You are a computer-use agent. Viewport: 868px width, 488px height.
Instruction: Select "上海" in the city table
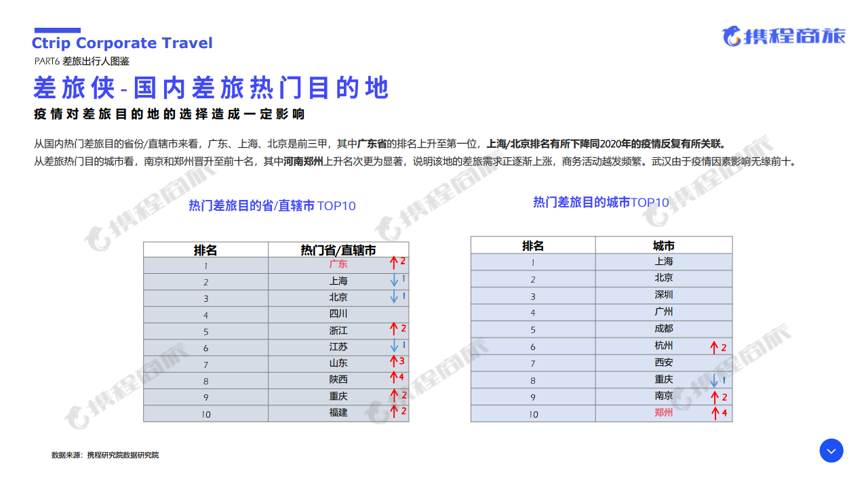pos(664,262)
